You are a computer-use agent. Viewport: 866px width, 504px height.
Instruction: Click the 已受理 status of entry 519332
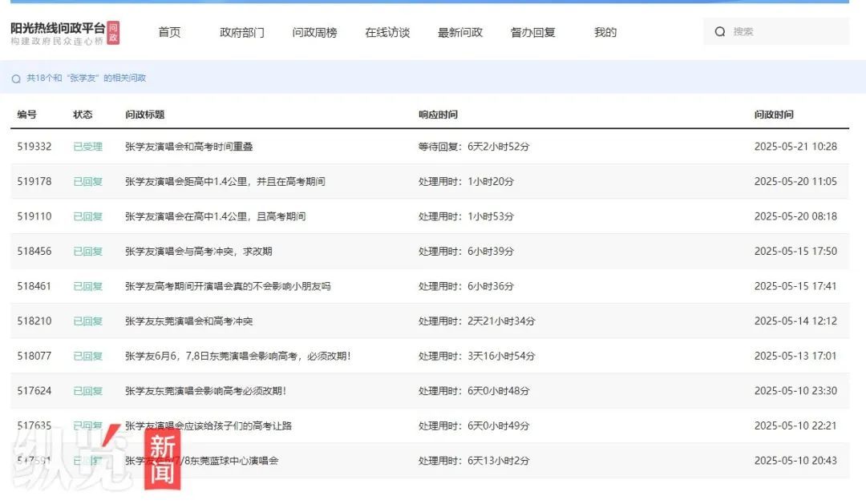coord(87,147)
